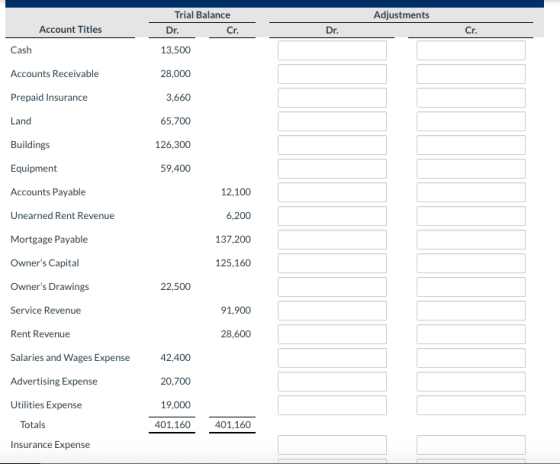Click Service Revenue adjustments credit box
560x464 pixels.
(471, 311)
